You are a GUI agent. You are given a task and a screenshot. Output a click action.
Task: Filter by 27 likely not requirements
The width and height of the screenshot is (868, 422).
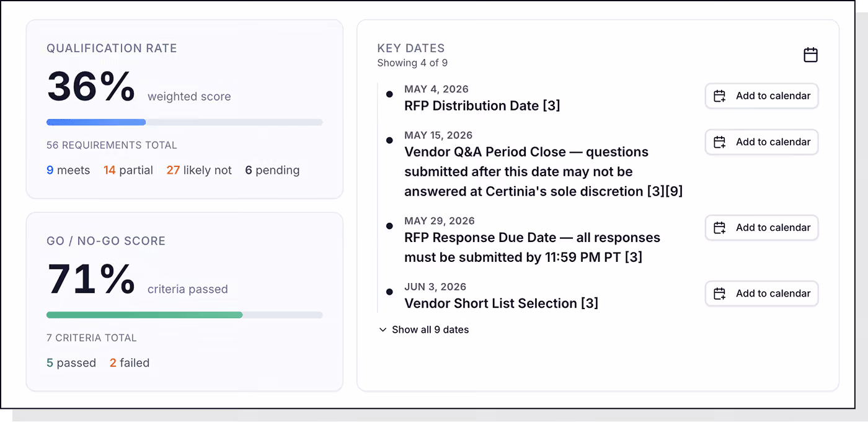pos(199,170)
